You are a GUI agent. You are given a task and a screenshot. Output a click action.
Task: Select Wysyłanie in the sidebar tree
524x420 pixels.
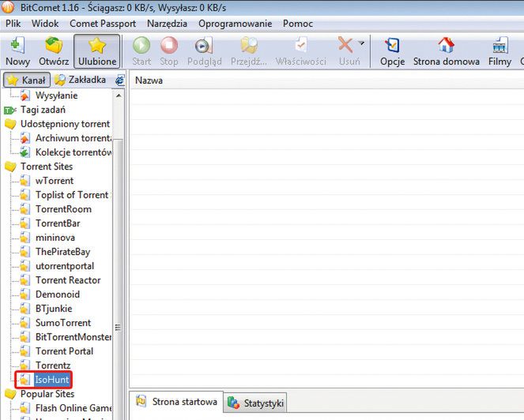coord(56,96)
